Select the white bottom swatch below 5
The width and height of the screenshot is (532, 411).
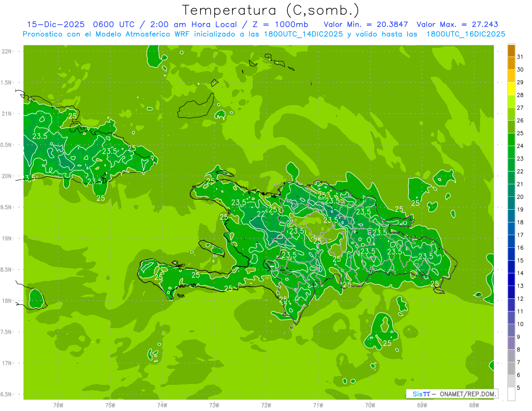[x=511, y=394]
